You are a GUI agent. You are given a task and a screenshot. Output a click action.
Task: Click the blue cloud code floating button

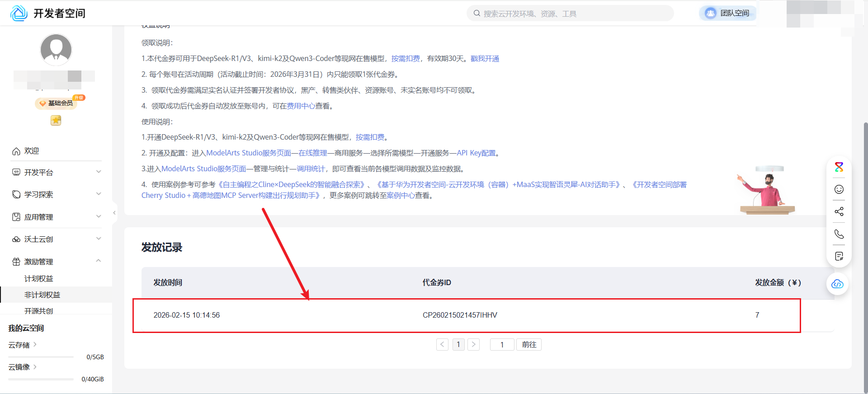coord(838,284)
